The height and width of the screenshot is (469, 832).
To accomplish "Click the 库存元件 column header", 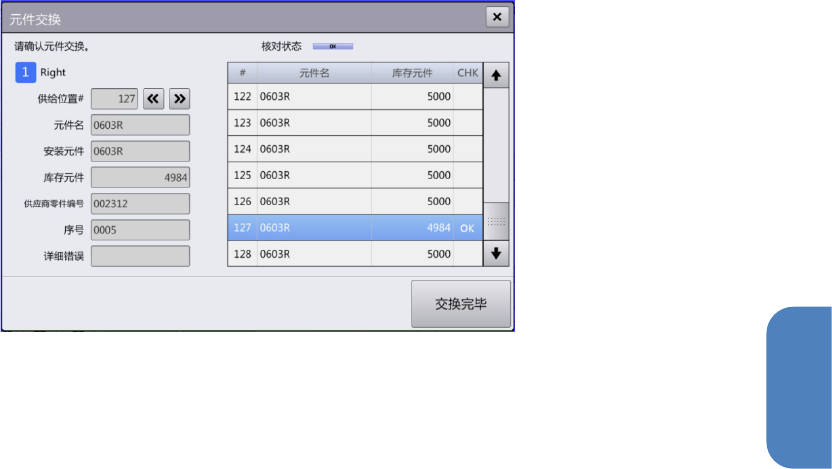I will tap(412, 73).
